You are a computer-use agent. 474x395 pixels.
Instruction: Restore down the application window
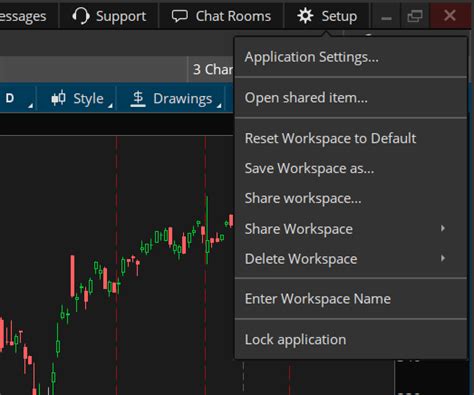pos(415,16)
